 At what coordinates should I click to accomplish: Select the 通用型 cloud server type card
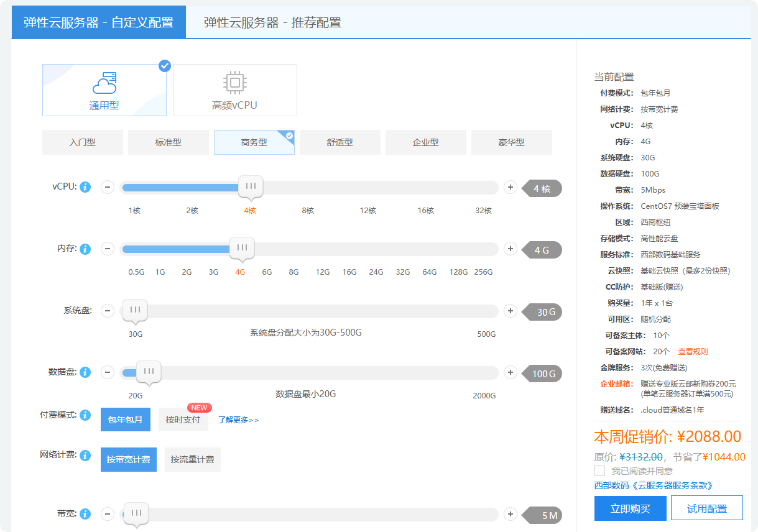[104, 90]
